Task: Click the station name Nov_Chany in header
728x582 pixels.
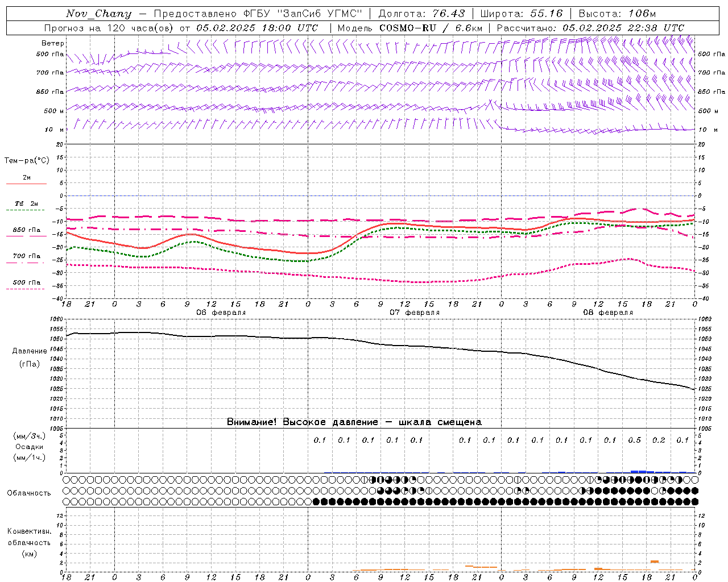Action: pos(98,14)
